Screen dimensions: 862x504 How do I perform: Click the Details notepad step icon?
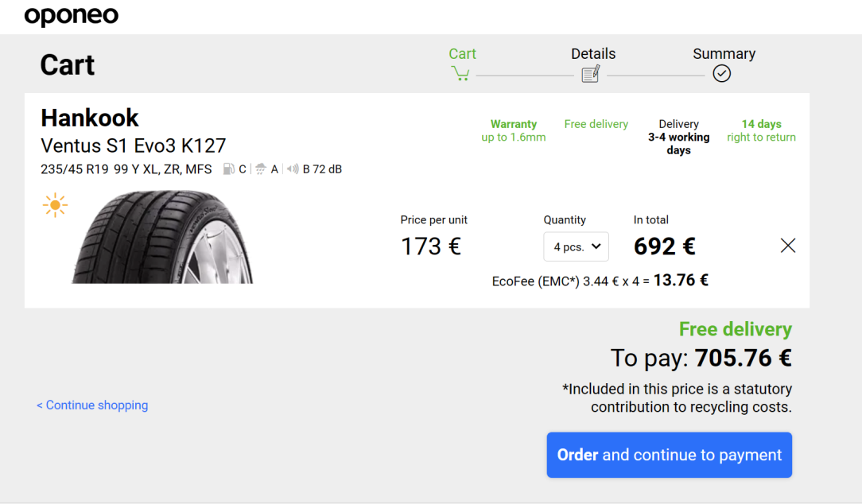pos(590,74)
